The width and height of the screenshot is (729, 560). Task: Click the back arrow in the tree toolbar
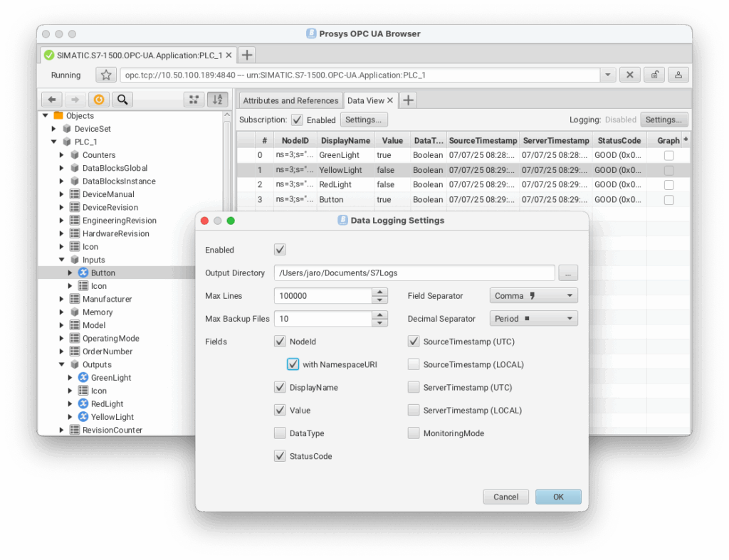click(x=51, y=100)
